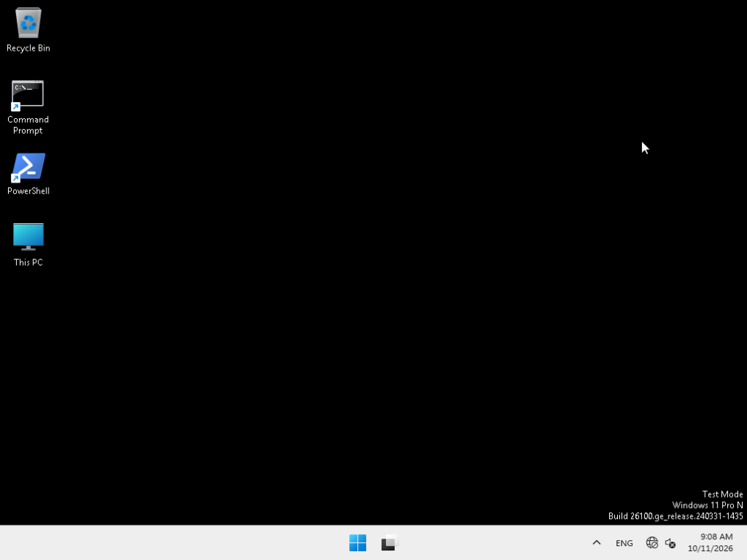Open the muted volume tray icon
This screenshot has width=747, height=560.
(670, 543)
